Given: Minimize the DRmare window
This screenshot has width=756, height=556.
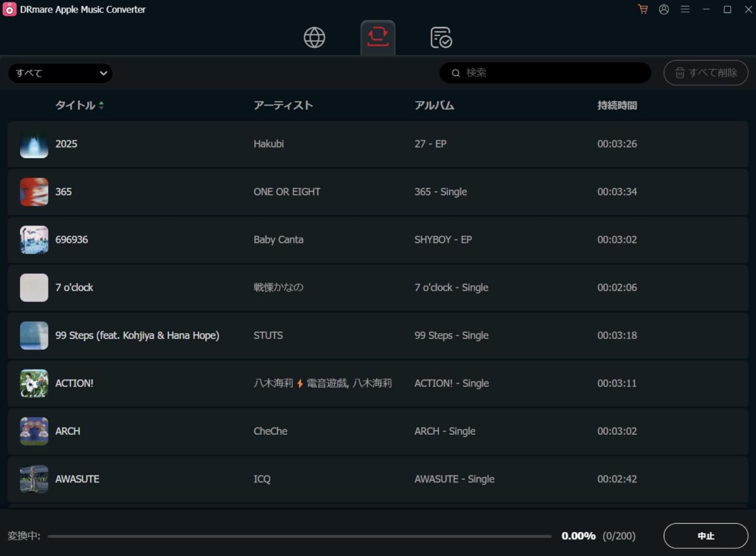Looking at the screenshot, I should tap(706, 9).
